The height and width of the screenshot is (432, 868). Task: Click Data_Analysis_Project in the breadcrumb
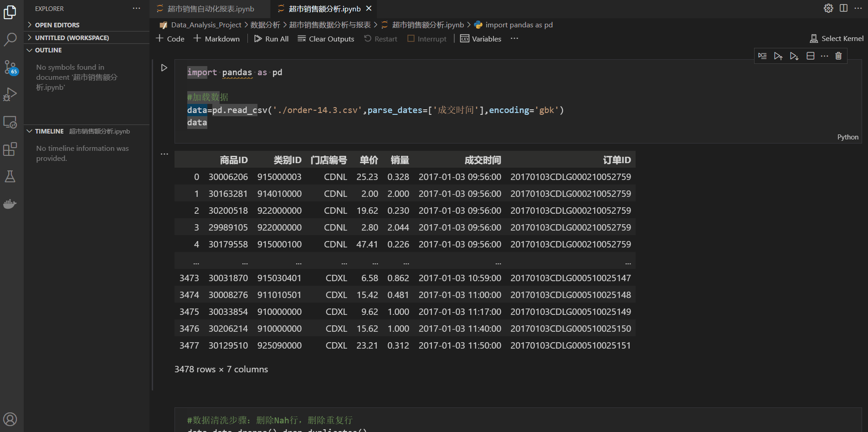[206, 25]
